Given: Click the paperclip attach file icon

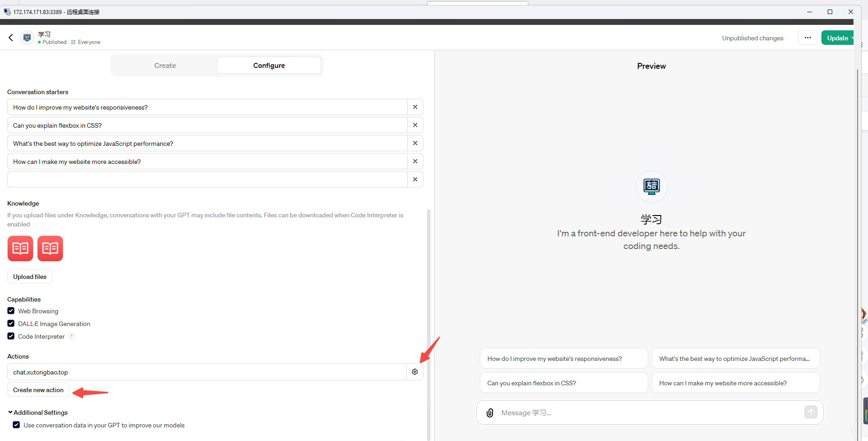Looking at the screenshot, I should tap(490, 412).
